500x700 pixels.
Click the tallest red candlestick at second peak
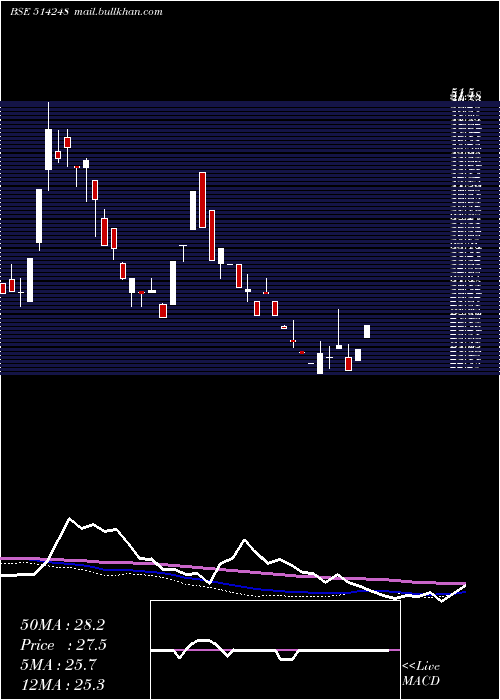[x=203, y=200]
